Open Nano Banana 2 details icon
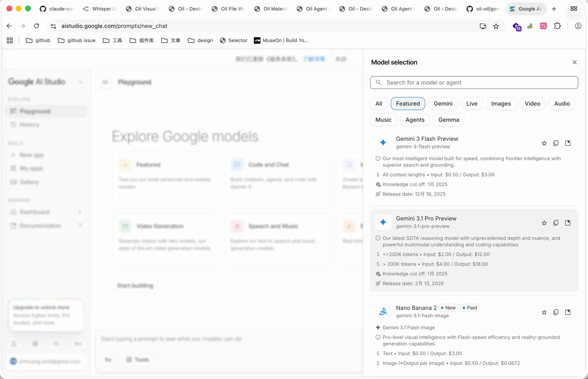This screenshot has width=588, height=379. (x=568, y=313)
